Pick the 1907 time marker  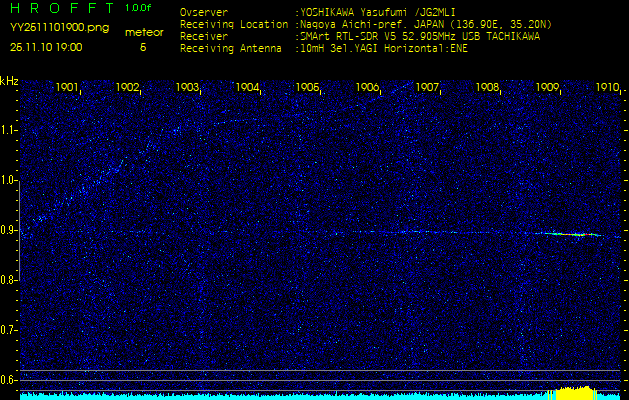click(x=427, y=88)
